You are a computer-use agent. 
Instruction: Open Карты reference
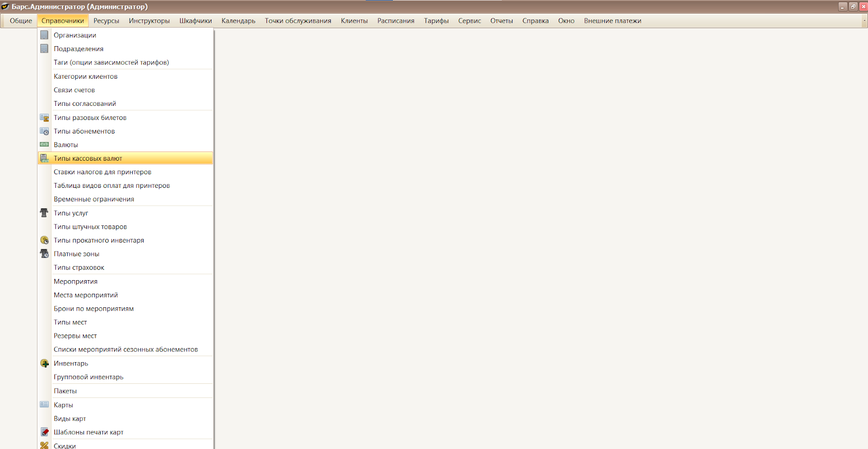click(x=125, y=406)
